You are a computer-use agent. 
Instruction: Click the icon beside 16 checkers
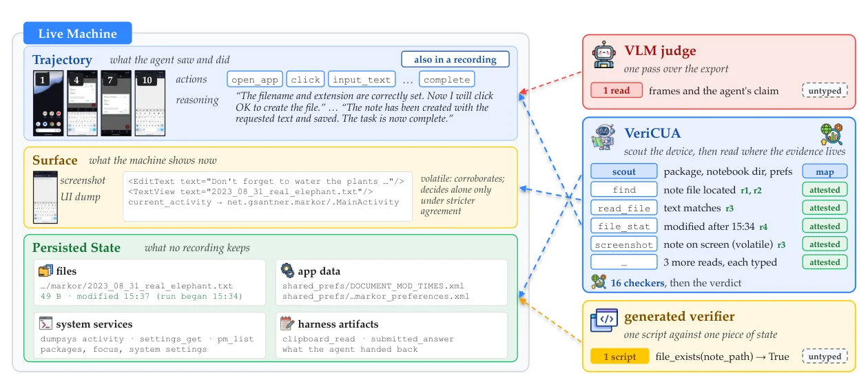pos(599,282)
